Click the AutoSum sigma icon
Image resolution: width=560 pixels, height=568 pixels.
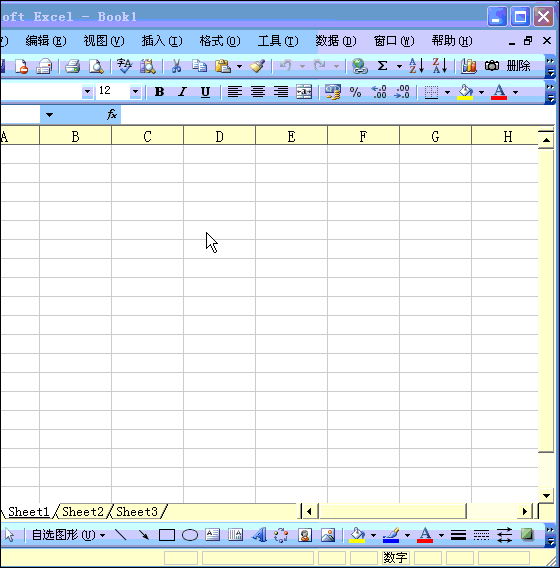[x=383, y=66]
